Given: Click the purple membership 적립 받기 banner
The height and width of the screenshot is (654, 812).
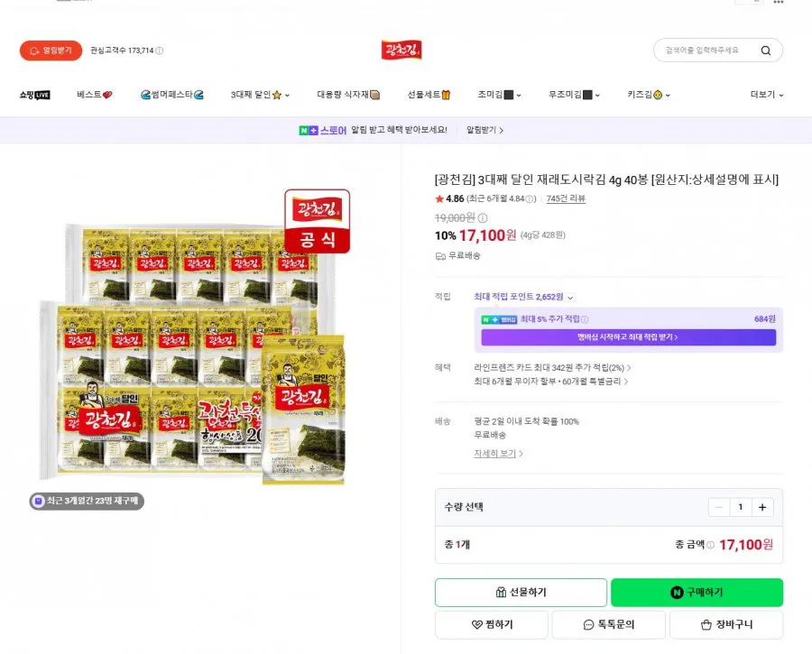Looking at the screenshot, I should (x=628, y=337).
